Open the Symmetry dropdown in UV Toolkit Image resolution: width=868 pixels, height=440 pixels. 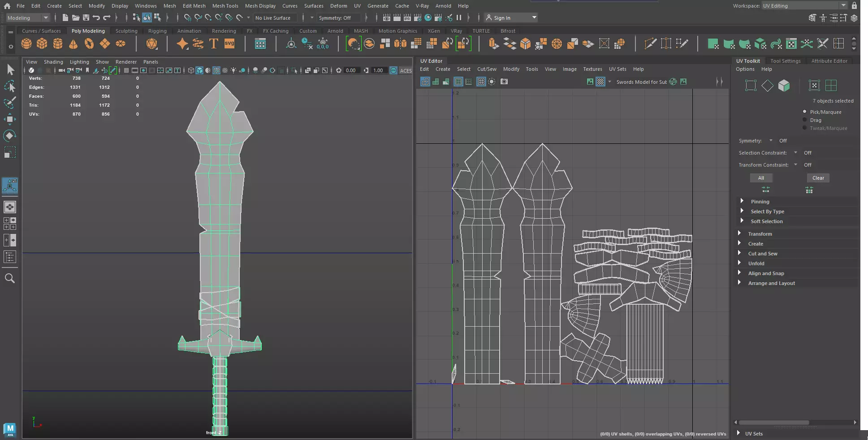pyautogui.click(x=771, y=140)
